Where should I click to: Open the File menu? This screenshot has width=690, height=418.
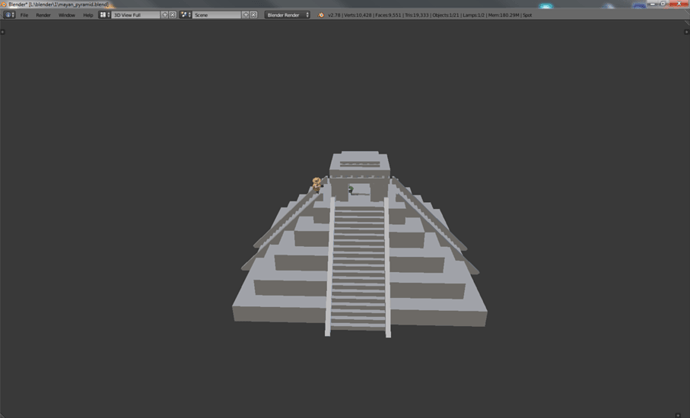24,15
